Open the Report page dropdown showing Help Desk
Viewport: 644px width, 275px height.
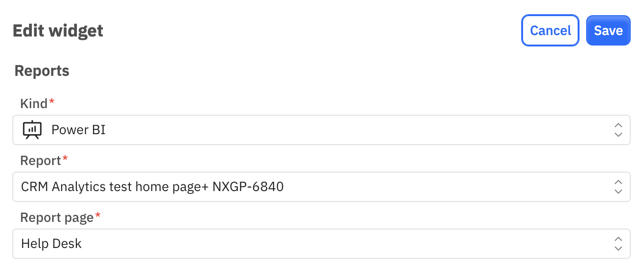322,244
